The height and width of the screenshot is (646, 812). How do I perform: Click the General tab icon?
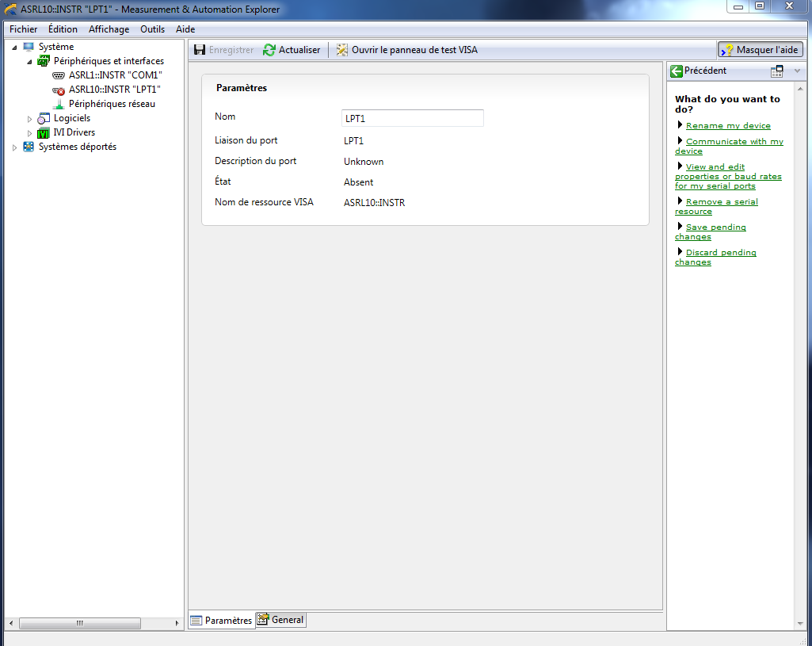(x=263, y=619)
